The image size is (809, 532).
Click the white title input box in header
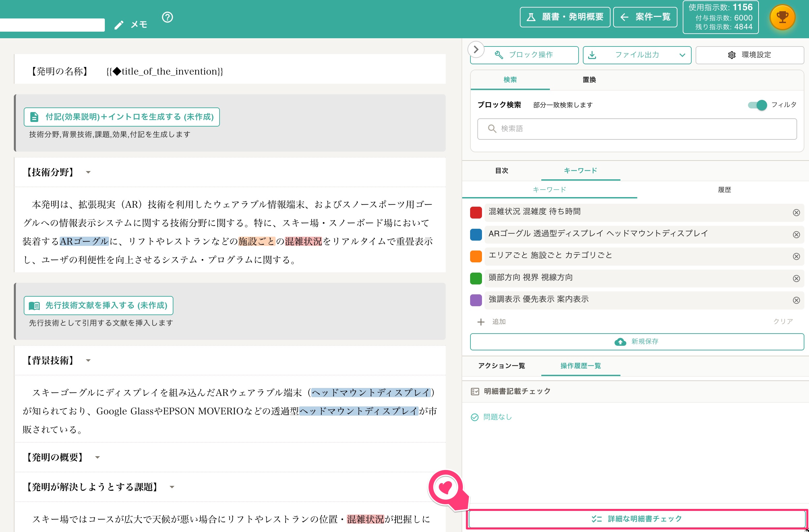[52, 25]
